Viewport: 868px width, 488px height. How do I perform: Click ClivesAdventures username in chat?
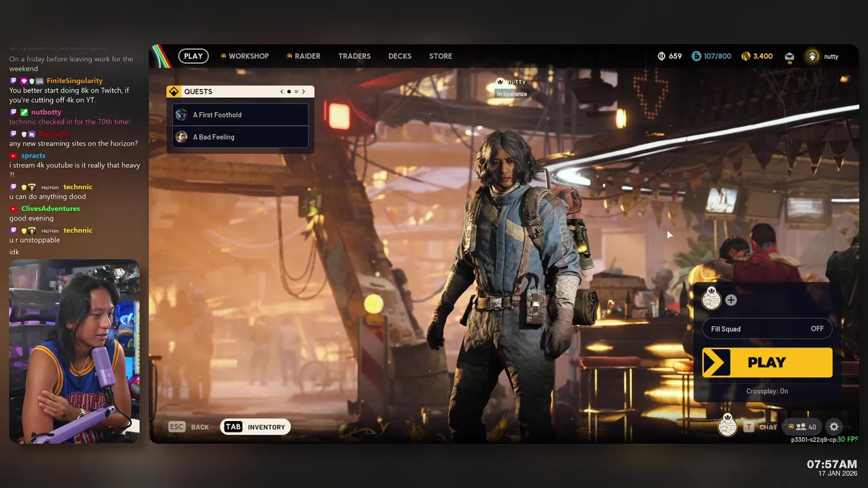click(x=50, y=209)
